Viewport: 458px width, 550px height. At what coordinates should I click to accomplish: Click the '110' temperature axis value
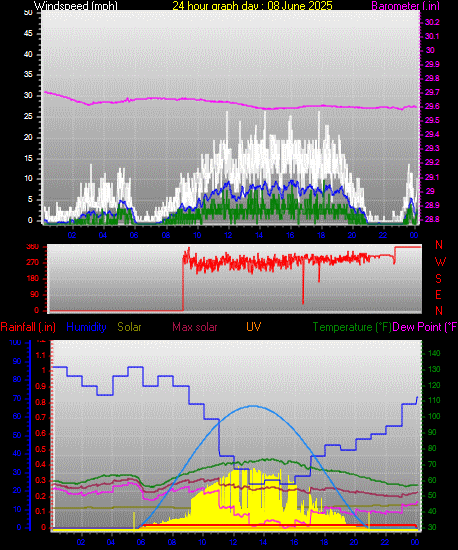(434, 401)
